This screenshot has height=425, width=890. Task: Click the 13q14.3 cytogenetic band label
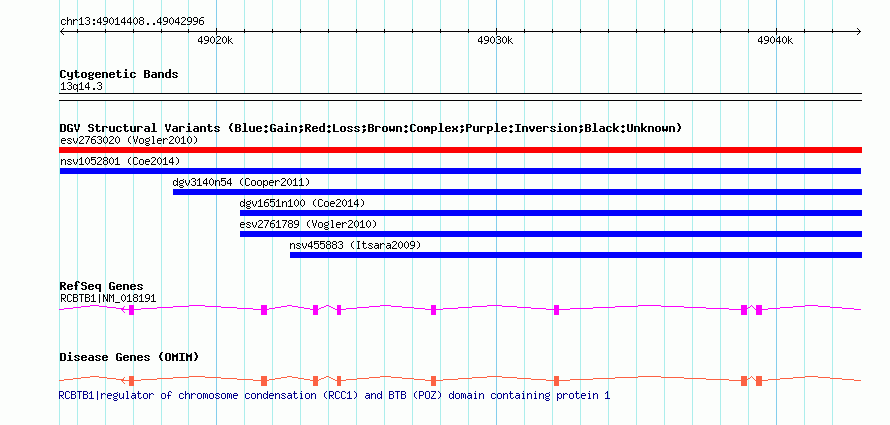click(81, 87)
